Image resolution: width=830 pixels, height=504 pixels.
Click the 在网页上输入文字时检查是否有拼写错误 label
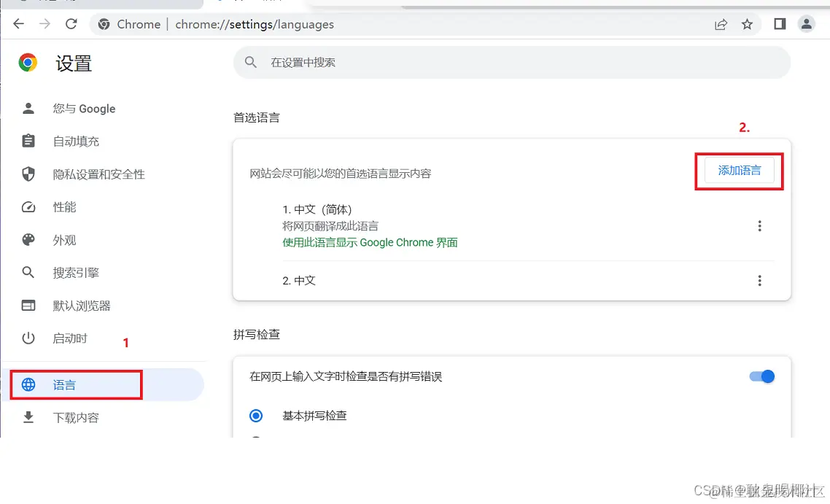(x=346, y=376)
